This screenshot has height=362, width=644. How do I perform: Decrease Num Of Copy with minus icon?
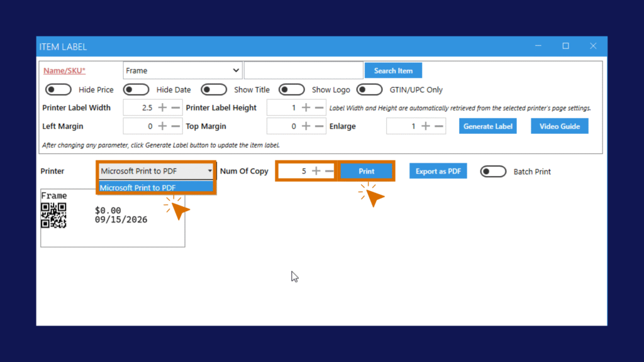(329, 171)
